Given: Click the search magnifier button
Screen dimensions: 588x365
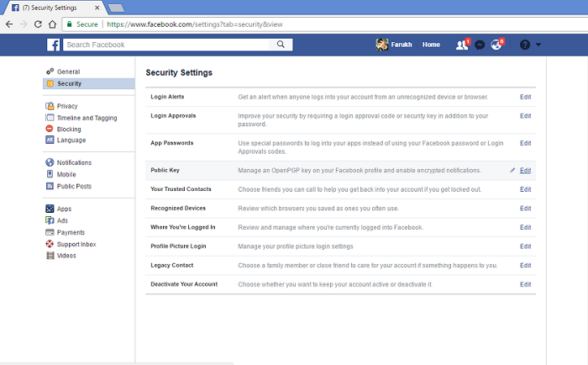Looking at the screenshot, I should pyautogui.click(x=281, y=45).
